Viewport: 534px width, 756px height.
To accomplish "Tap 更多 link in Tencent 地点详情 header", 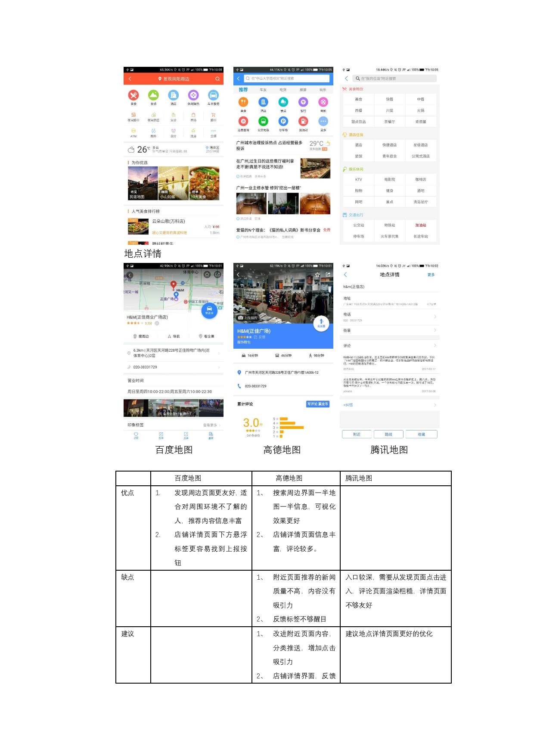I will [431, 275].
